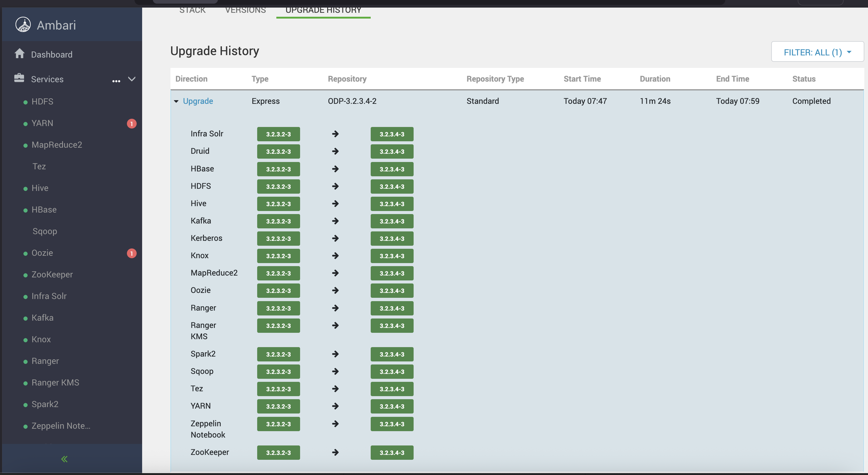The height and width of the screenshot is (475, 868).
Task: Click Ranger KMS source version badge in list
Action: tap(278, 326)
